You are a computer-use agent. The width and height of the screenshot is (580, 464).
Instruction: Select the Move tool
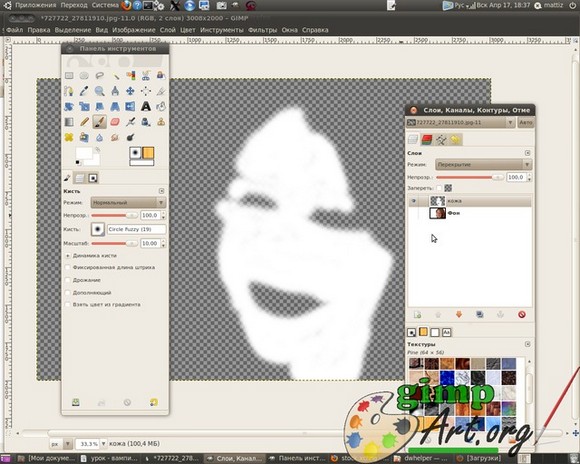click(130, 91)
